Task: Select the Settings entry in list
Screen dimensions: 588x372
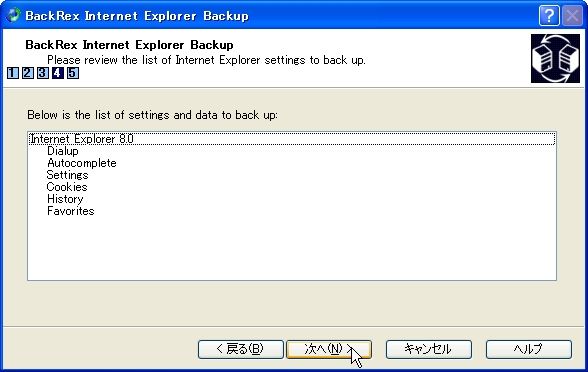Action: [68, 175]
